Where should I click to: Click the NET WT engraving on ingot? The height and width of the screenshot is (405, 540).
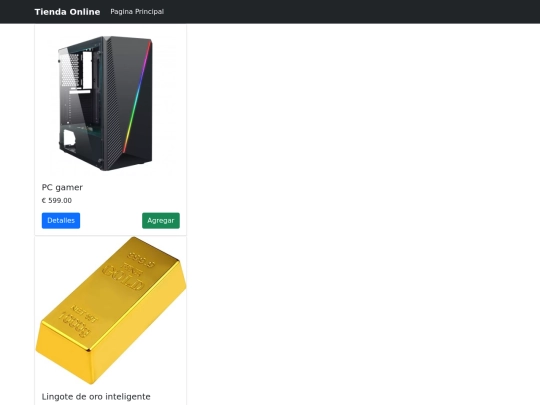84,313
